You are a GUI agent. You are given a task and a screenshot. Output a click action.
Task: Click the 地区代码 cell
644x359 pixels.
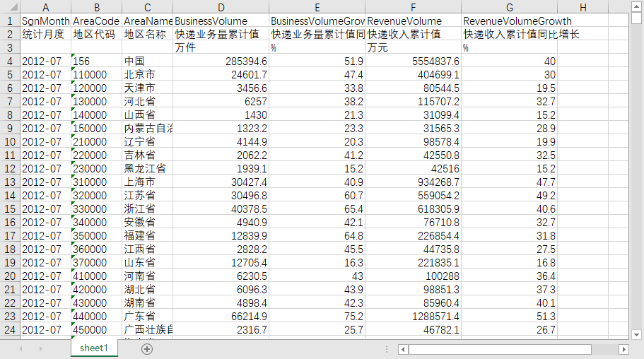[x=97, y=34]
